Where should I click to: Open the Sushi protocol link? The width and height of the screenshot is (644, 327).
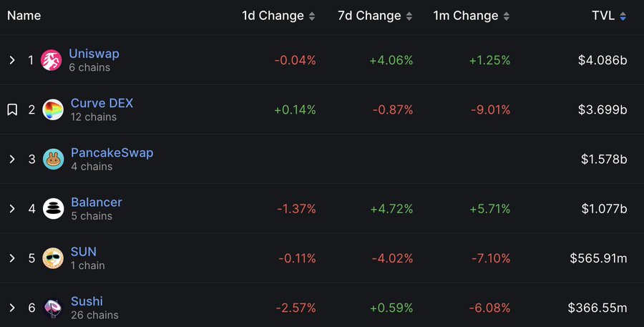pos(87,301)
